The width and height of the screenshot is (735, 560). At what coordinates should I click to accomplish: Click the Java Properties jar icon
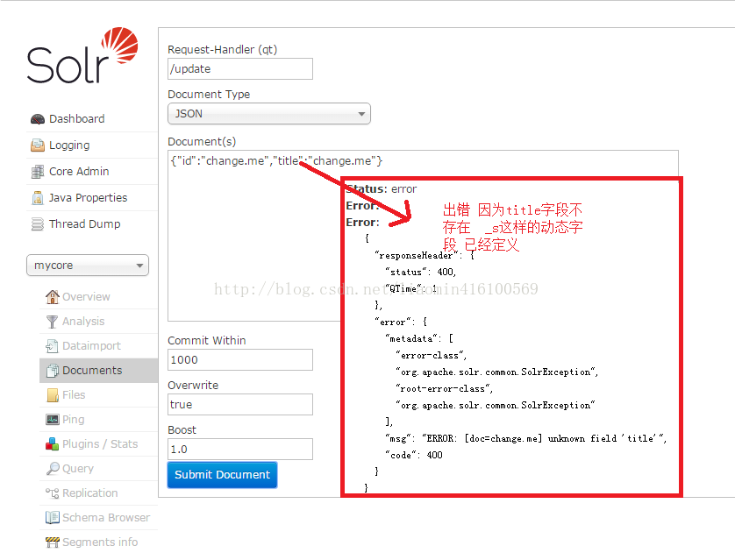click(38, 198)
